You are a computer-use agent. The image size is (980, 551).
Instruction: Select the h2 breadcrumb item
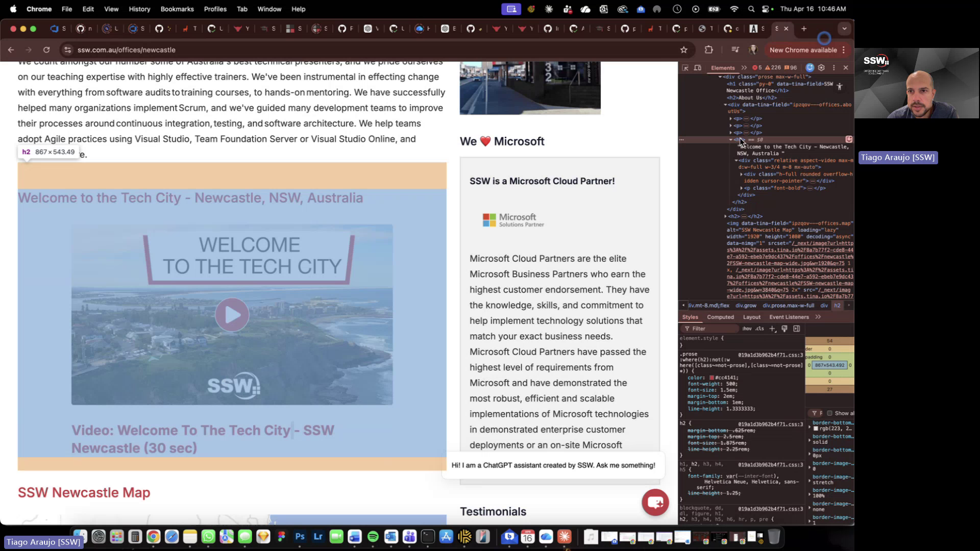pos(837,306)
